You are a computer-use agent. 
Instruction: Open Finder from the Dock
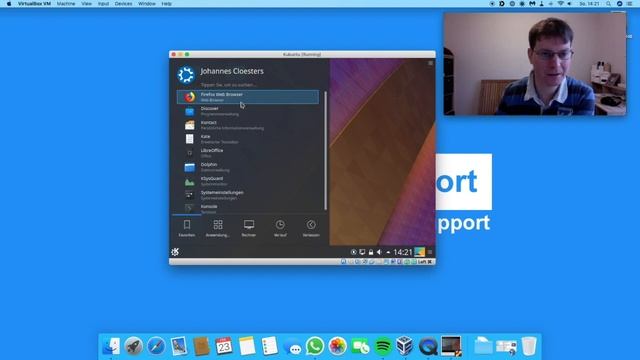[111, 347]
